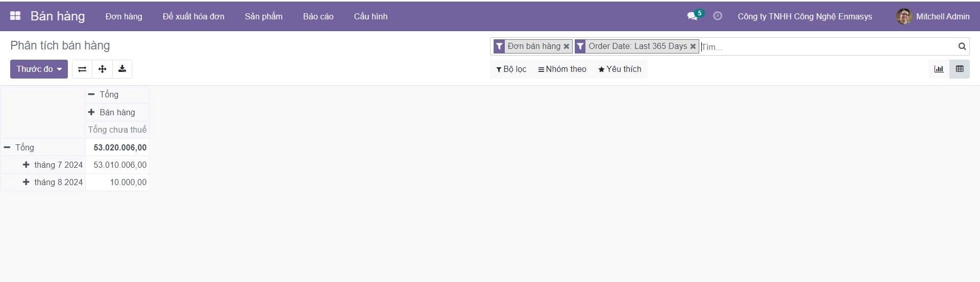Switch to the pivot table view

coord(959,69)
